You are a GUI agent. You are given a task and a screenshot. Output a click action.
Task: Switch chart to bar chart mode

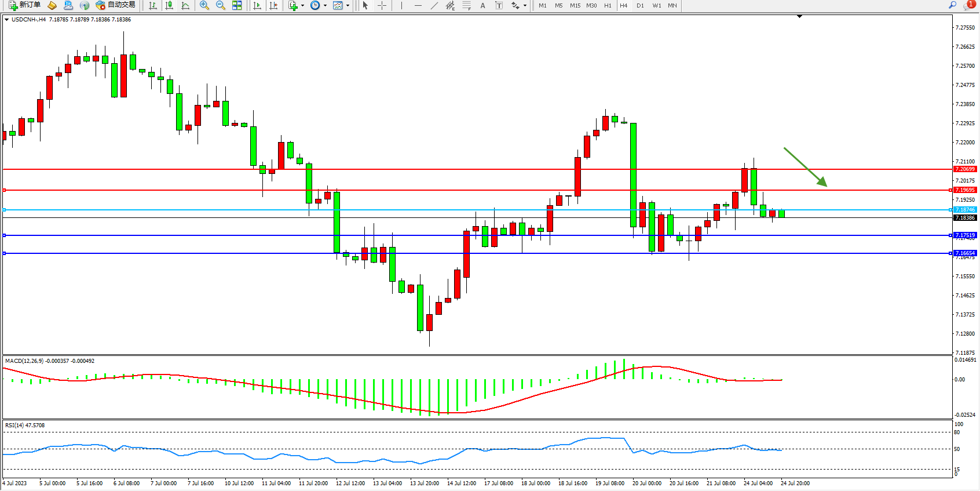pos(153,5)
